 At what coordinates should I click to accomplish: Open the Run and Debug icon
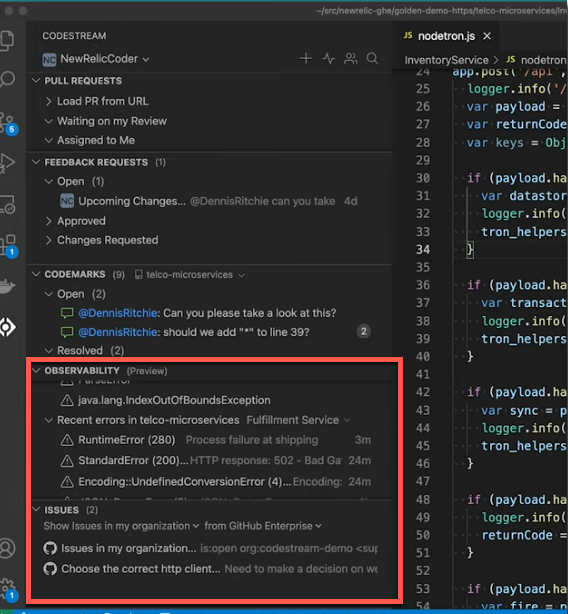(x=7, y=163)
